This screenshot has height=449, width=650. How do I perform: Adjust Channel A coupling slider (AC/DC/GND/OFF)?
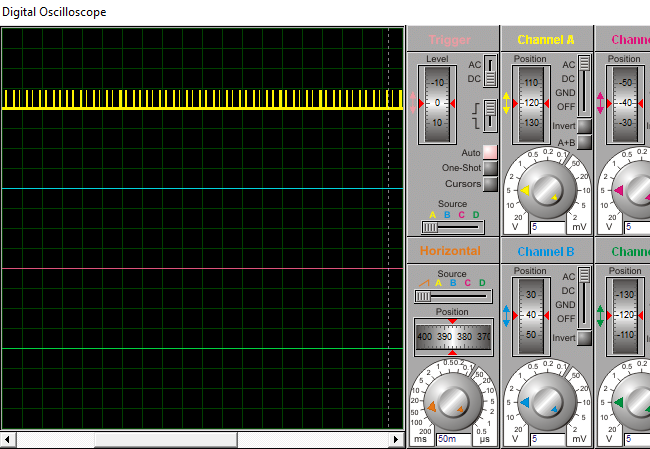pos(584,85)
